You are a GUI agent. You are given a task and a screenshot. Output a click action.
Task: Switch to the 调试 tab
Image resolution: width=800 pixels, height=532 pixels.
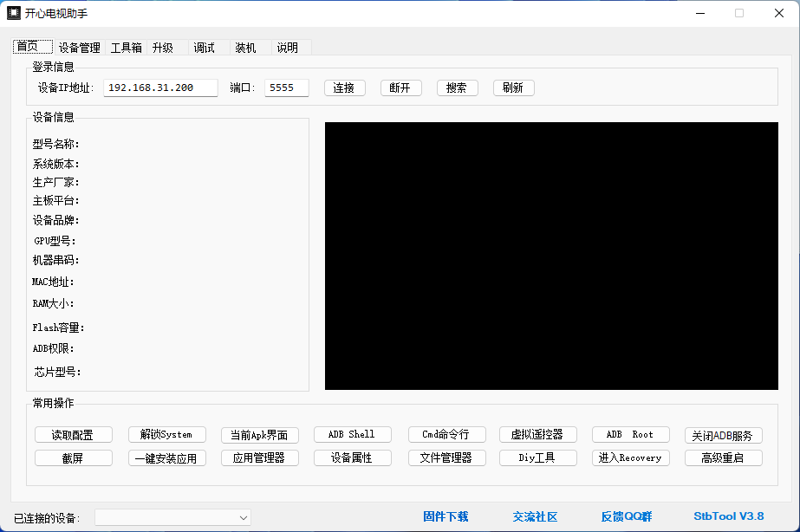(x=203, y=48)
